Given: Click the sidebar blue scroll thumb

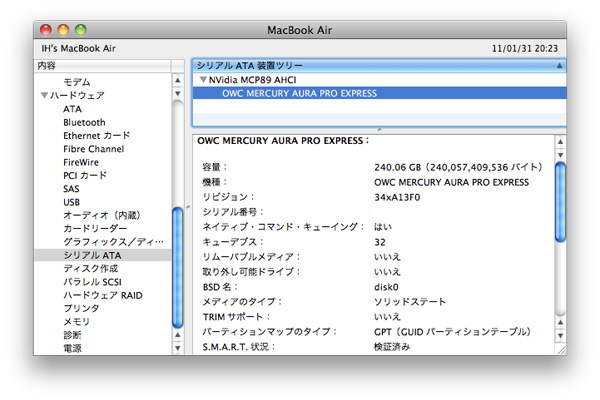Looking at the screenshot, I should (178, 268).
